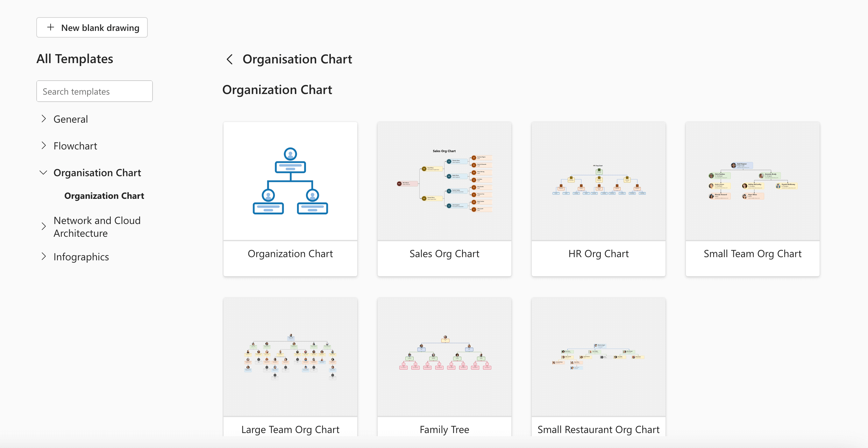The image size is (868, 448).
Task: Click the back arrow next to Organisation Chart
Action: pyautogui.click(x=230, y=59)
